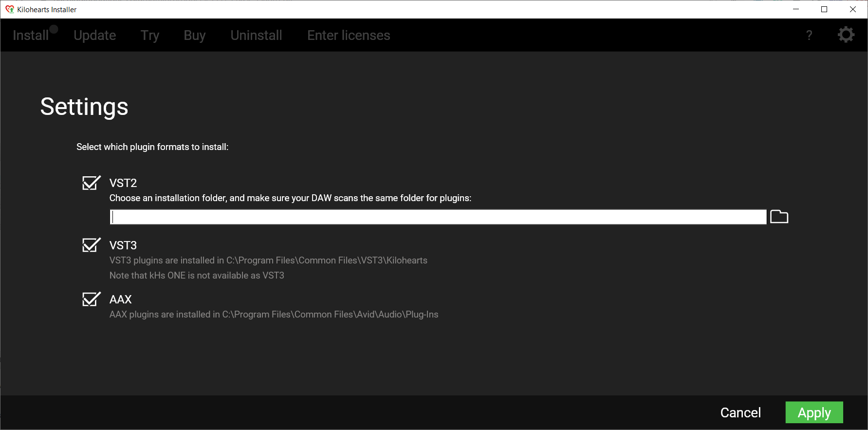
Task: Go to the Try tab
Action: click(x=150, y=35)
